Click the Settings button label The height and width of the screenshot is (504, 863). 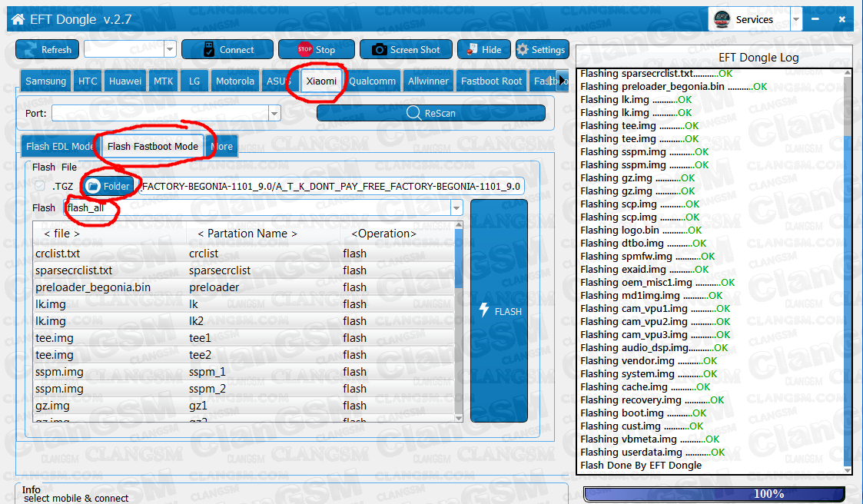pos(548,49)
